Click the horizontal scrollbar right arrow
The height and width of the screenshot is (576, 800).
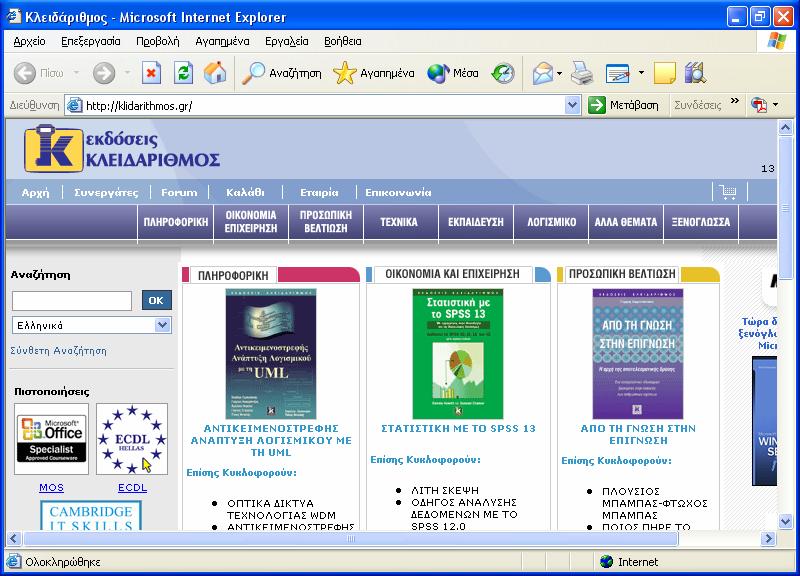pyautogui.click(x=768, y=538)
